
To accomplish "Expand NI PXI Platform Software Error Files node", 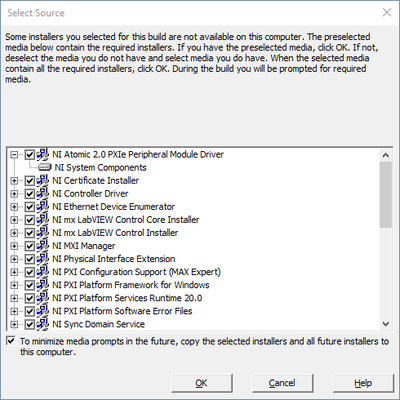I will coord(14,311).
